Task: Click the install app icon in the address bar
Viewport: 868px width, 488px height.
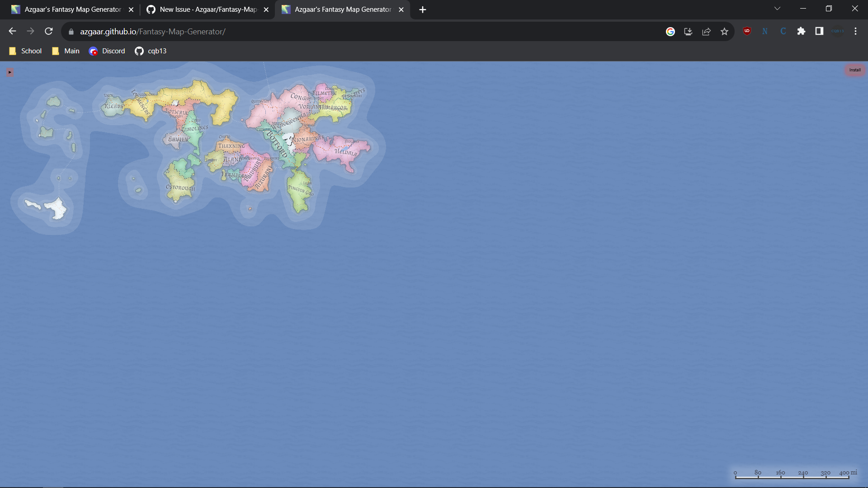Action: pos(688,31)
